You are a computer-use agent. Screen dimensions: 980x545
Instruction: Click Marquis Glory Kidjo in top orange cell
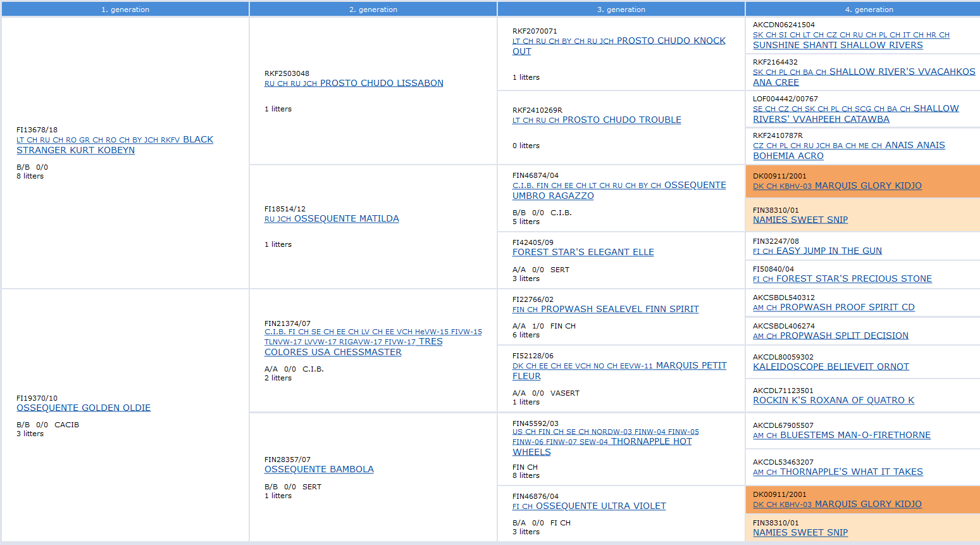click(868, 185)
